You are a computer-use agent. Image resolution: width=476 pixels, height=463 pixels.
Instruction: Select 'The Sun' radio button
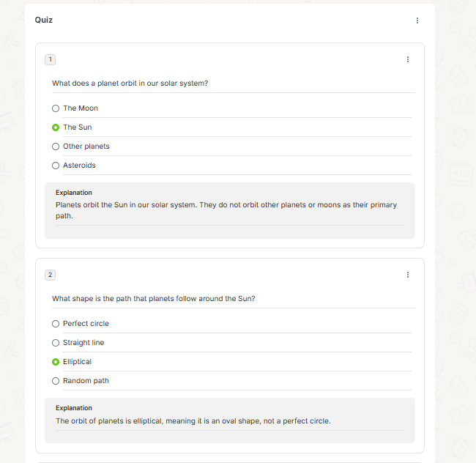[x=56, y=127]
